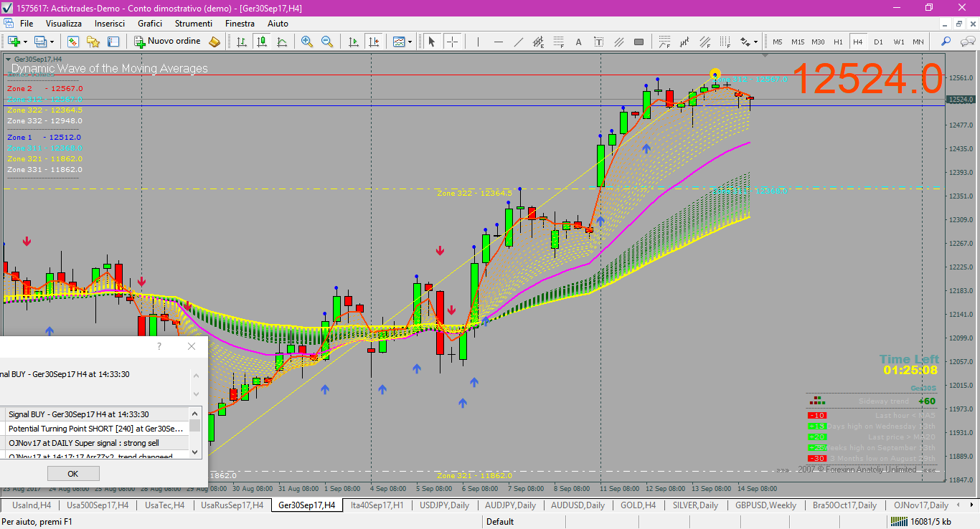Open the Grafici menu
The image size is (980, 529).
tap(150, 24)
